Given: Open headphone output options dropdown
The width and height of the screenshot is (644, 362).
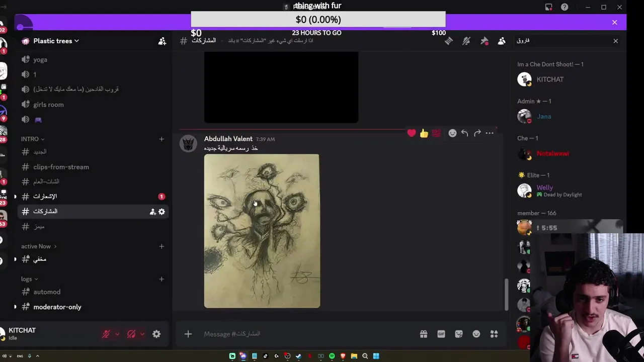Looking at the screenshot, I should [142, 334].
